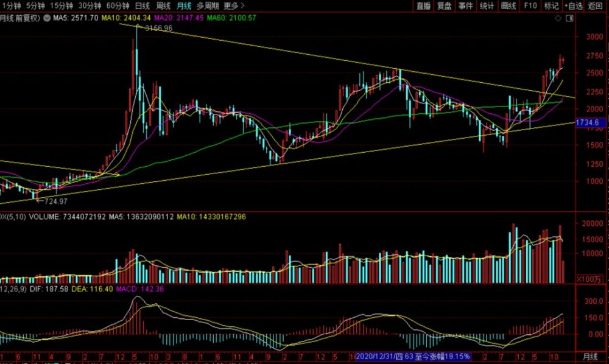Open F10 company information
Viewport: 609px width, 364px height.
click(530, 5)
